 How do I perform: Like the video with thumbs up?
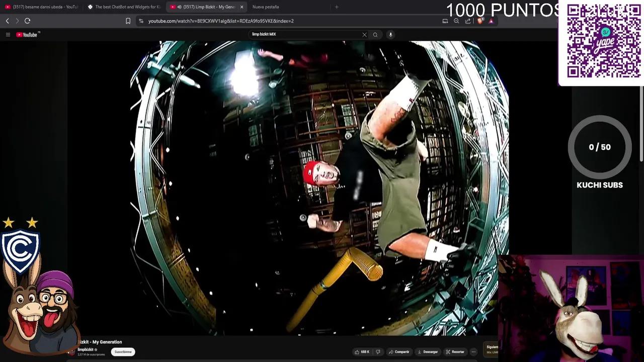(362, 352)
